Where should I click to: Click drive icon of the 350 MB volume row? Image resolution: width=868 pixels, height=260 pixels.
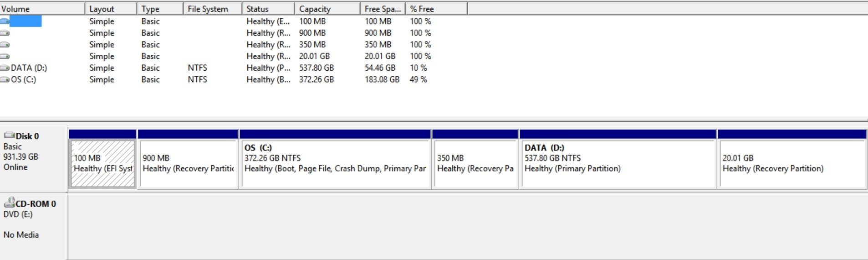click(5, 45)
